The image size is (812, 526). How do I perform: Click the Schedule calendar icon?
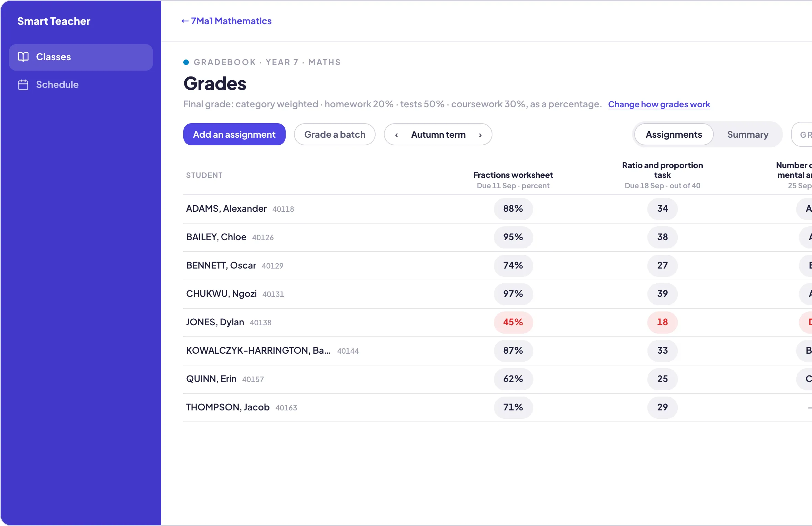[23, 85]
